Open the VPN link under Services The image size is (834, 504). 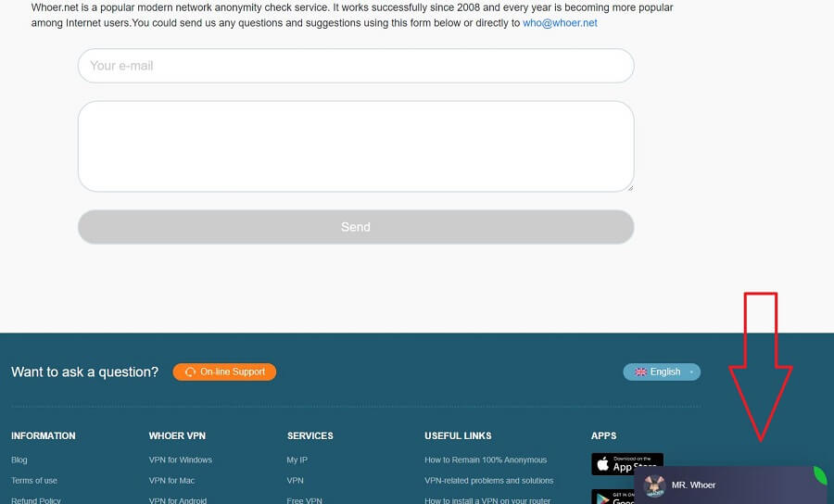[296, 481]
